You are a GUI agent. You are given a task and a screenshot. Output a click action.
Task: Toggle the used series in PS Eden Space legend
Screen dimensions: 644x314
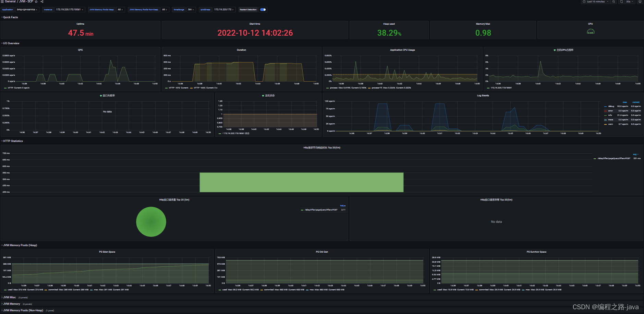[10, 290]
